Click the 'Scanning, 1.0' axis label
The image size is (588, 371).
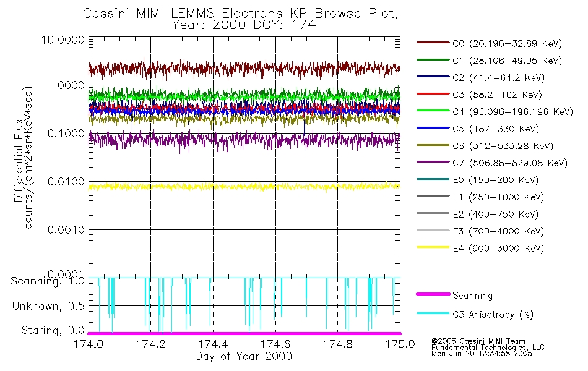48,281
